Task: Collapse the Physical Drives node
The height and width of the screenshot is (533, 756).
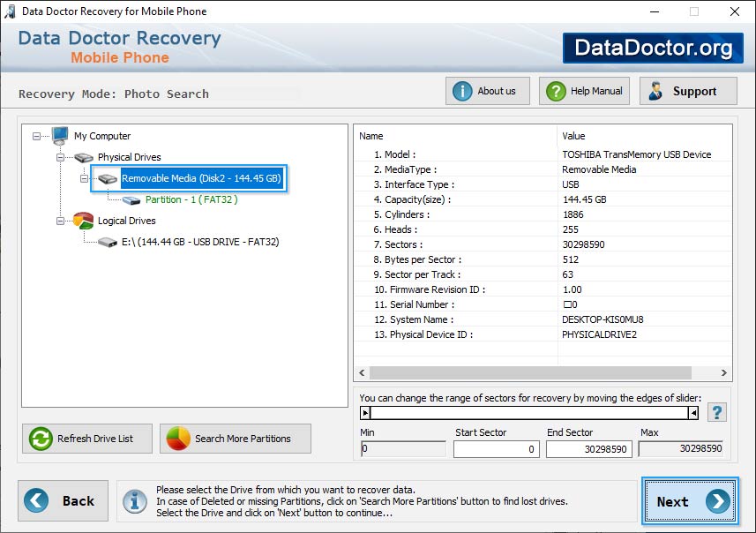Action: point(60,158)
